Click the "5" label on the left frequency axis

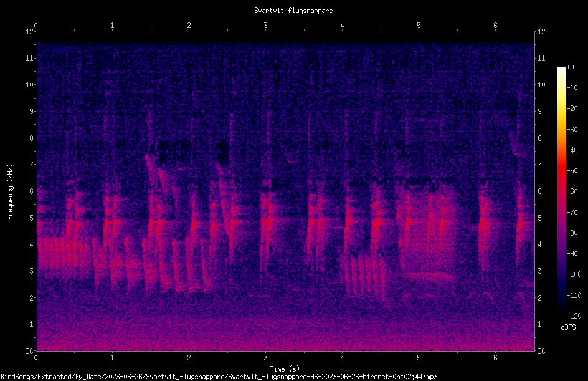coord(32,218)
